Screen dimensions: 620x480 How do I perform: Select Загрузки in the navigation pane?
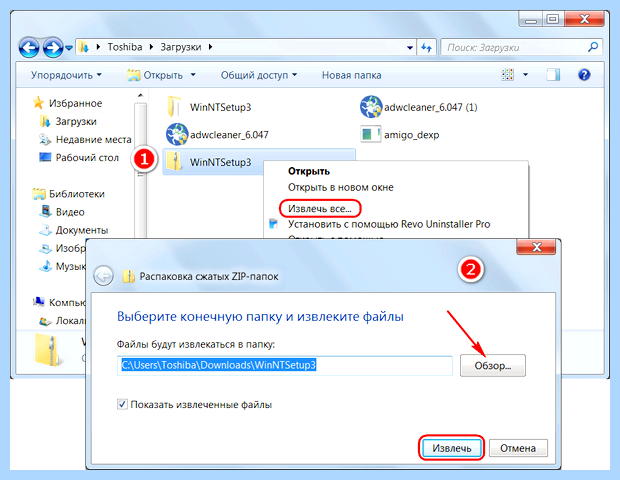[x=68, y=121]
